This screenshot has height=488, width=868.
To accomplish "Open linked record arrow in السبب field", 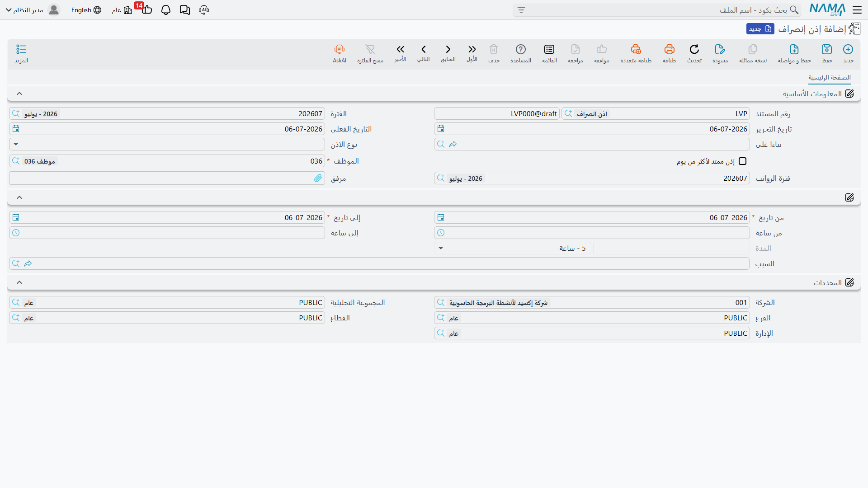I will click(x=28, y=264).
